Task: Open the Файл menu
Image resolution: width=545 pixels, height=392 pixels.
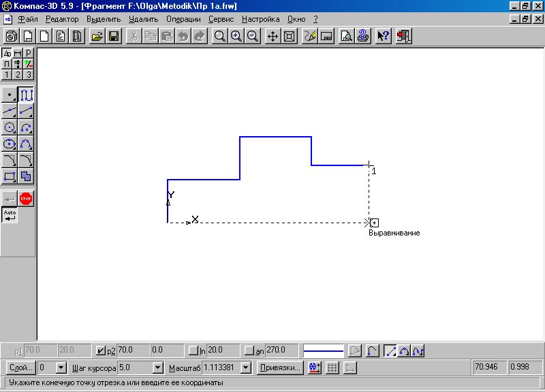Action: coord(28,19)
